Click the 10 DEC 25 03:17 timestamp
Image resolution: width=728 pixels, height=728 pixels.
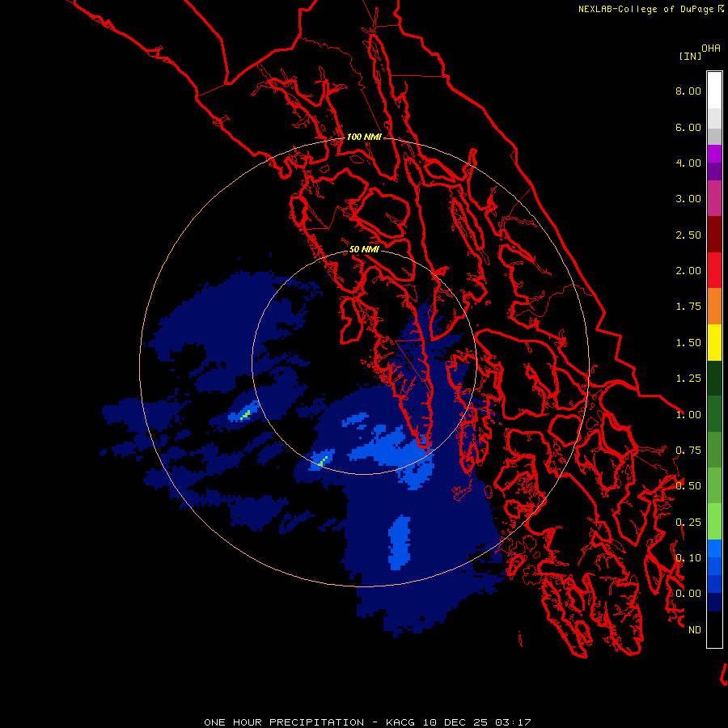(x=476, y=722)
